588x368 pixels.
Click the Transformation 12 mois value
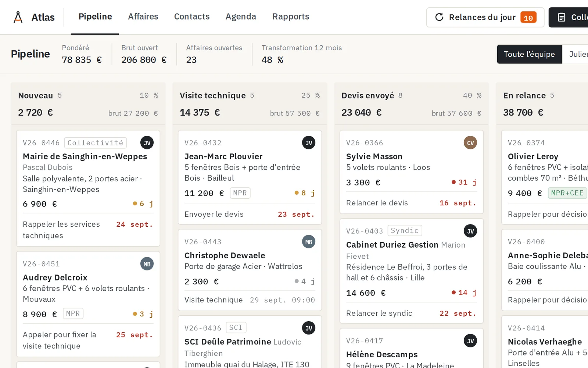(x=272, y=60)
